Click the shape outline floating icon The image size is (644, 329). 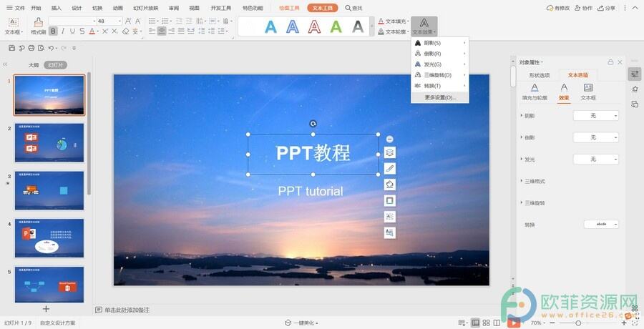coord(390,200)
